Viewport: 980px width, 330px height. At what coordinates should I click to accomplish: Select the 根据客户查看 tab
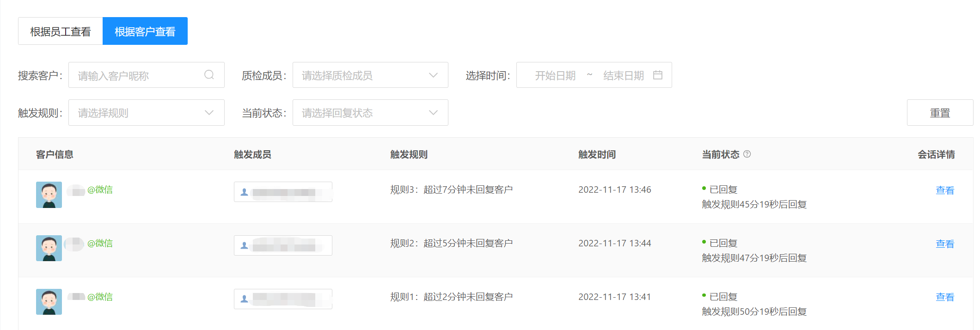point(145,31)
